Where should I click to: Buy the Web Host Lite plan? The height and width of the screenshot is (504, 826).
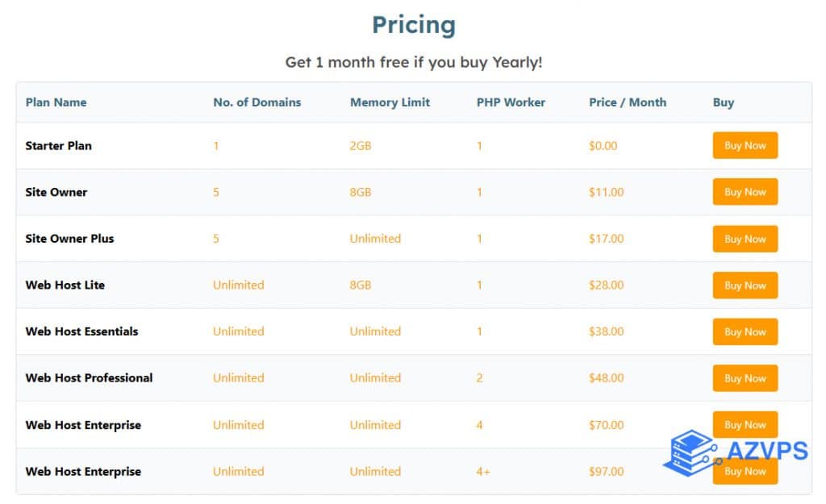click(745, 285)
